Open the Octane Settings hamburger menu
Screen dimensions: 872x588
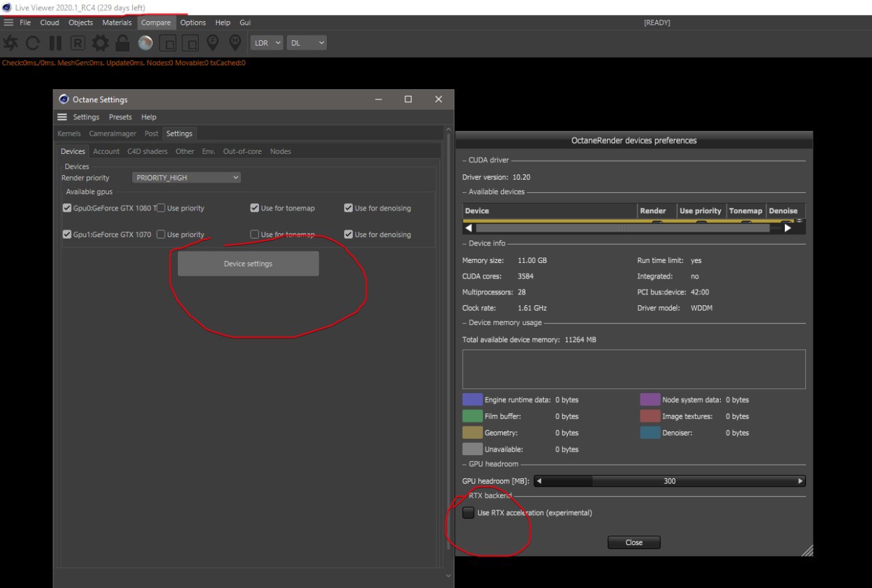click(x=62, y=117)
